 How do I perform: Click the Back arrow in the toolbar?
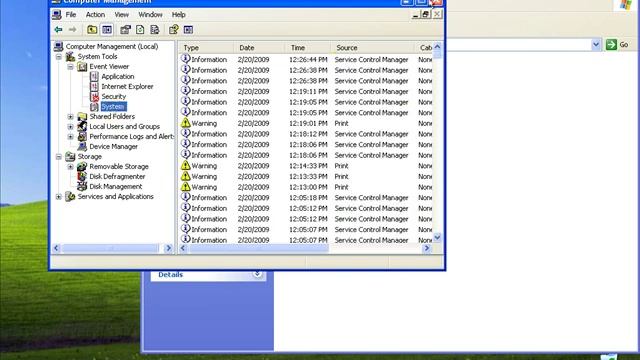pos(58,29)
